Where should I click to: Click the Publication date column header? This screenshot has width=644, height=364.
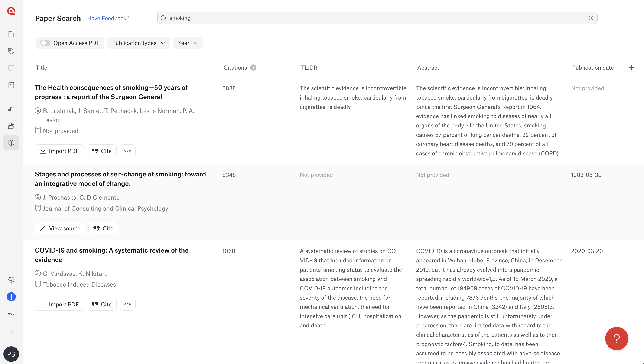593,68
